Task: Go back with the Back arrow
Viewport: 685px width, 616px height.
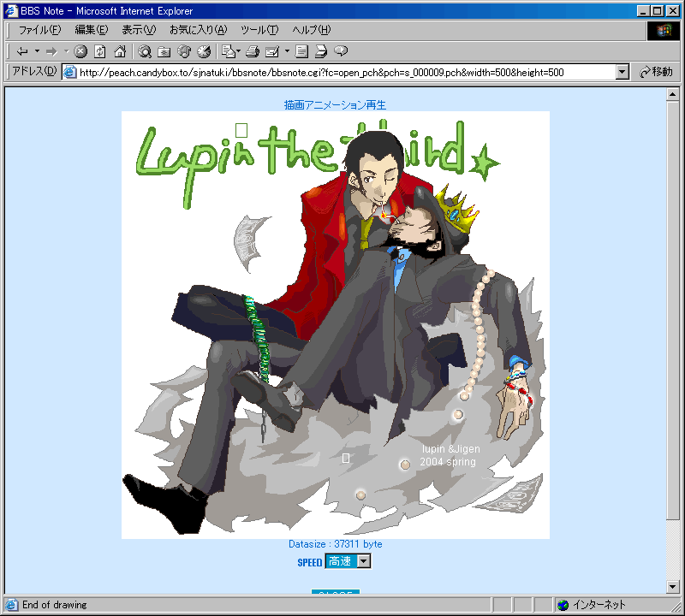Action: point(22,51)
